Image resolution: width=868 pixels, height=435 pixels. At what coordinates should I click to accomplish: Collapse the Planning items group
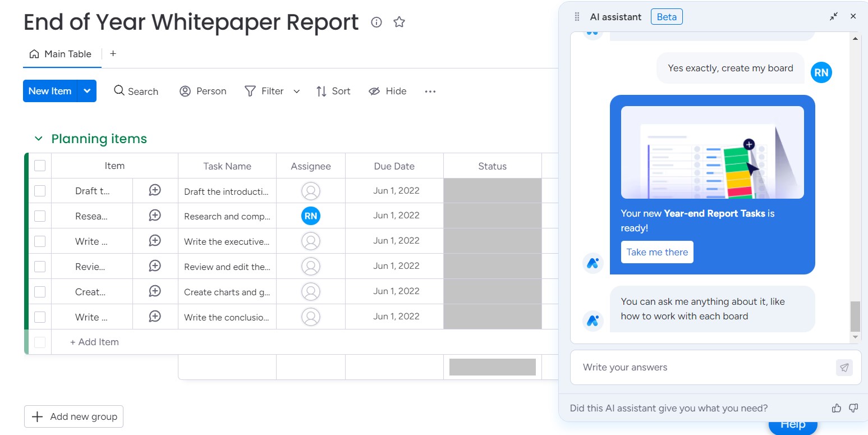tap(38, 139)
